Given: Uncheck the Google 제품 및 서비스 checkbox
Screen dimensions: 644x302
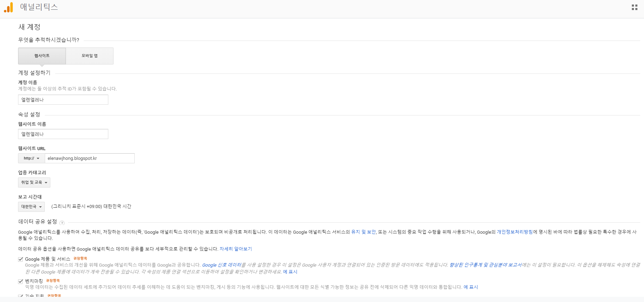Looking at the screenshot, I should (20, 259).
